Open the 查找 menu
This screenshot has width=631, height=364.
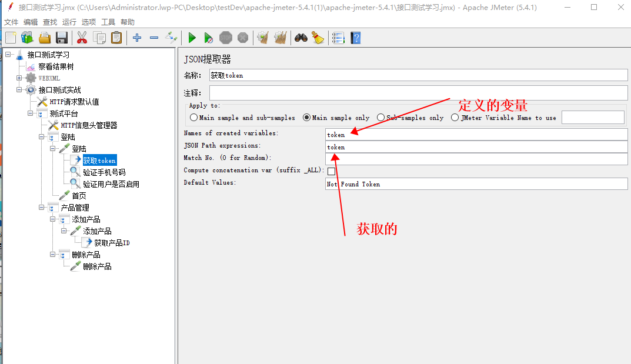(50, 22)
